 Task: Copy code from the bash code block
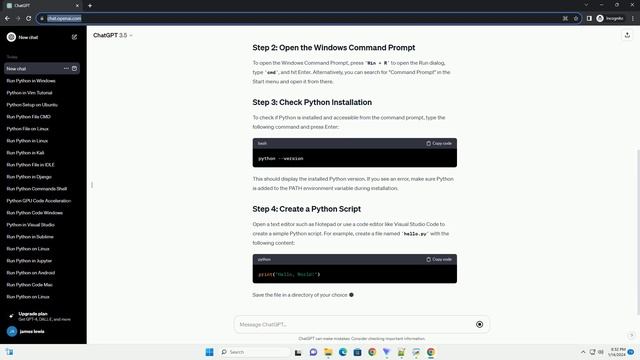[x=439, y=143]
